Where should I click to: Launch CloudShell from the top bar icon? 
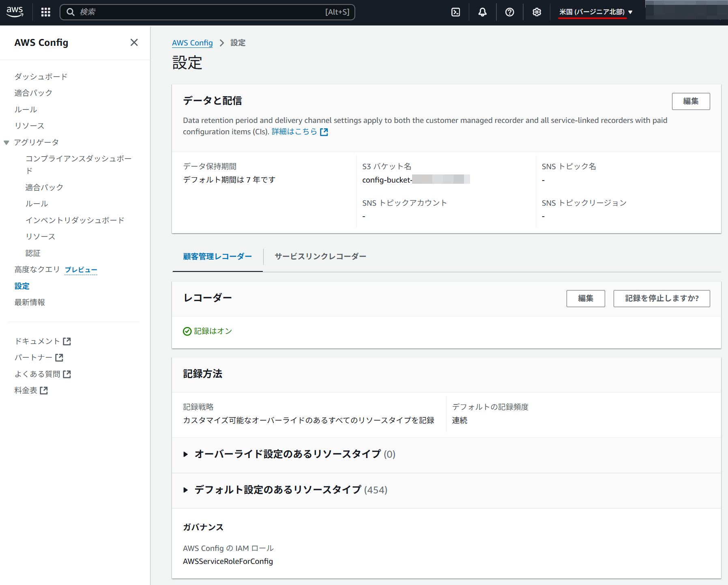click(x=456, y=12)
